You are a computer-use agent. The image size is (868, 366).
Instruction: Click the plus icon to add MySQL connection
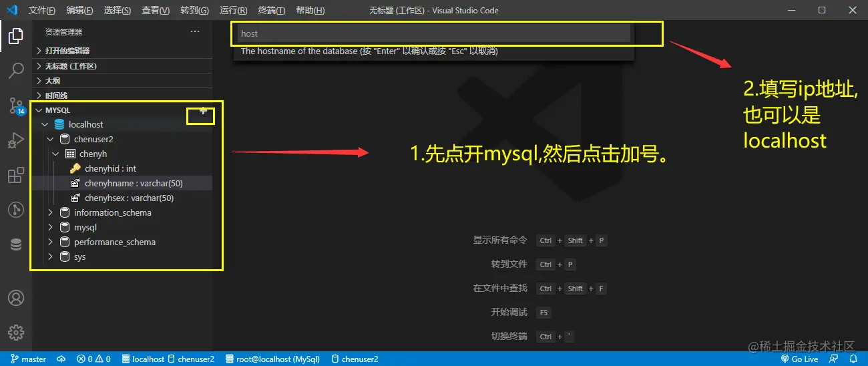coord(204,111)
